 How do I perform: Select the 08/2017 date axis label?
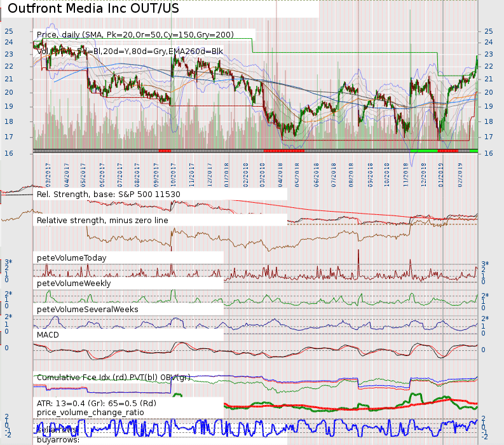(137, 175)
